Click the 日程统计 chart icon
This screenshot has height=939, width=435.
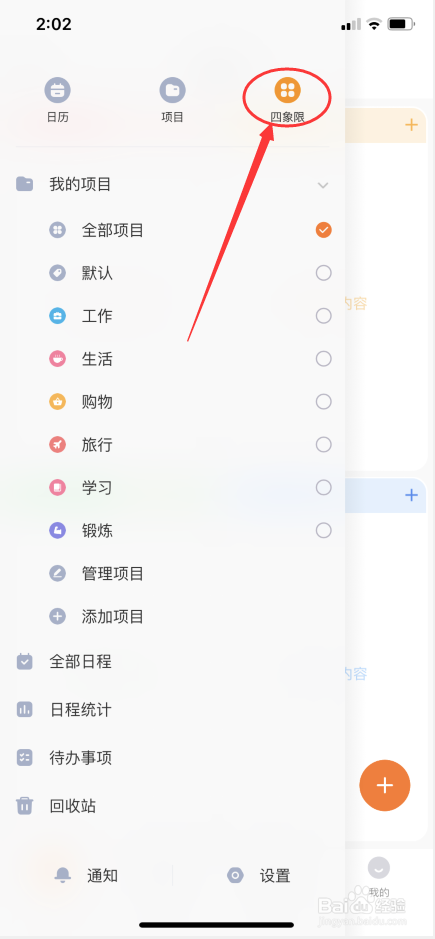pyautogui.click(x=25, y=710)
